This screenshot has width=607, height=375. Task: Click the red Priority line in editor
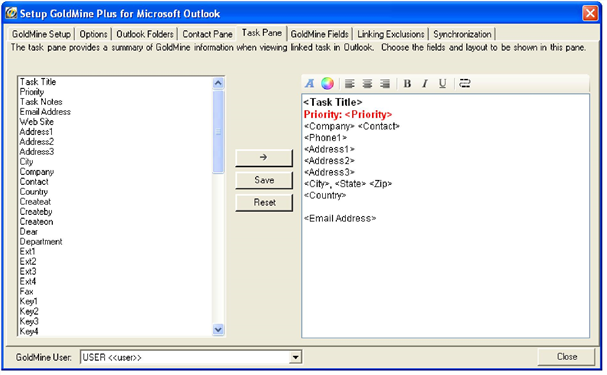(x=348, y=115)
